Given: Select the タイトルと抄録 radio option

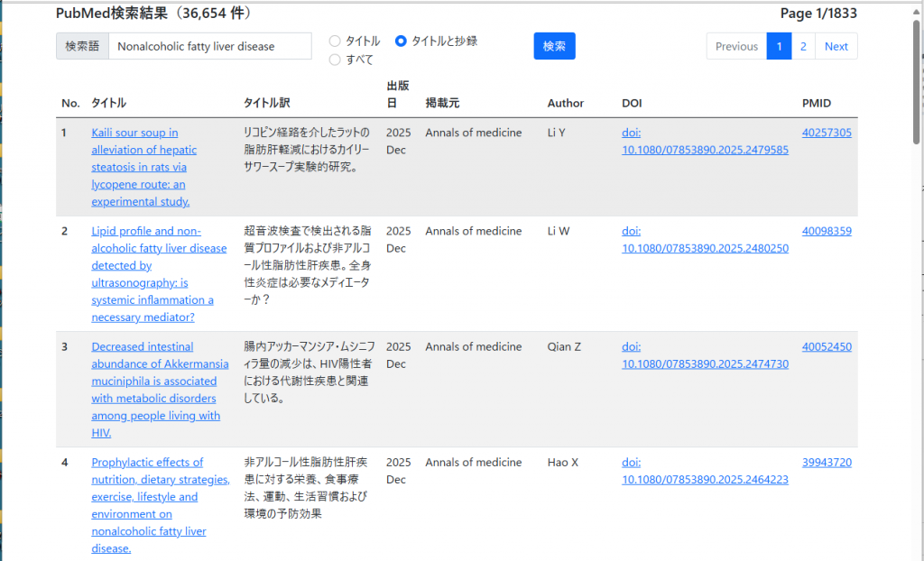Looking at the screenshot, I should pyautogui.click(x=402, y=41).
